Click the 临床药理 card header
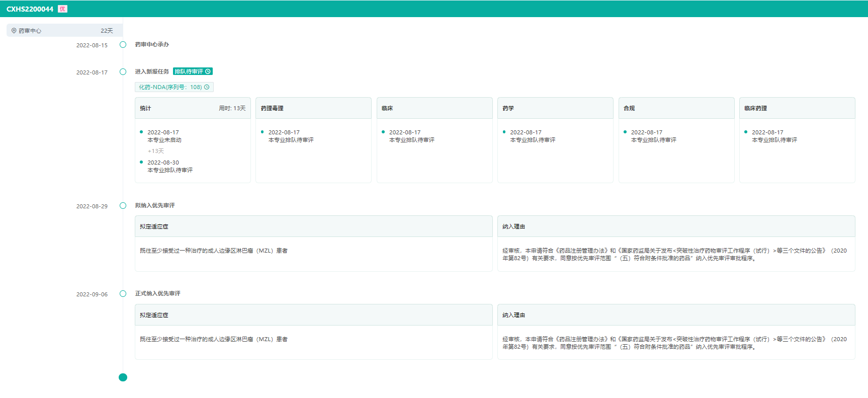The image size is (868, 398). 797,108
